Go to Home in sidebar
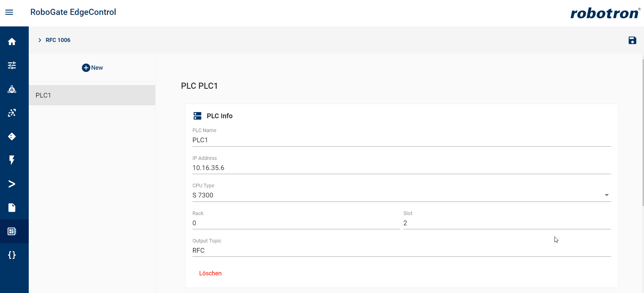 (12, 42)
